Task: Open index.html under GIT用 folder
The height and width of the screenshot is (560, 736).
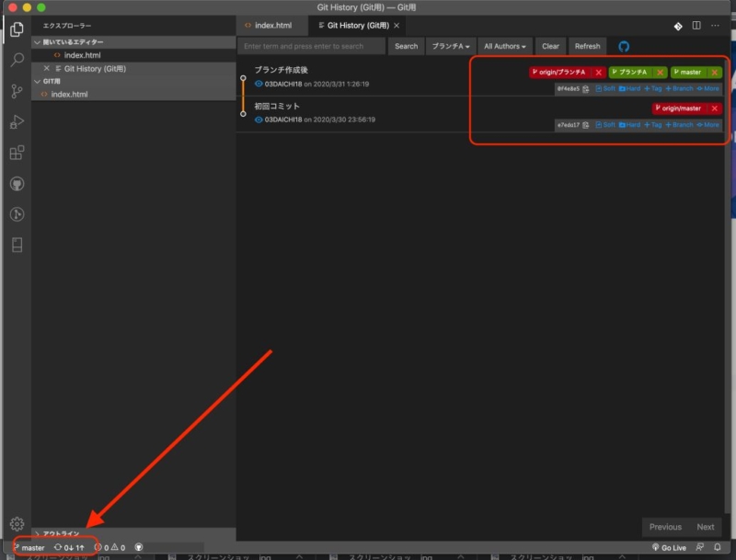Action: (133, 95)
